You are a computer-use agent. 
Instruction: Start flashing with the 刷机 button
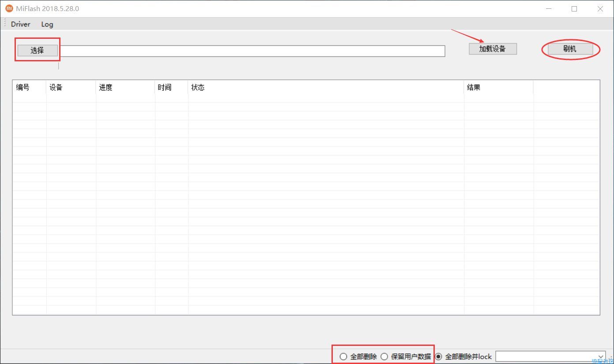tap(570, 49)
